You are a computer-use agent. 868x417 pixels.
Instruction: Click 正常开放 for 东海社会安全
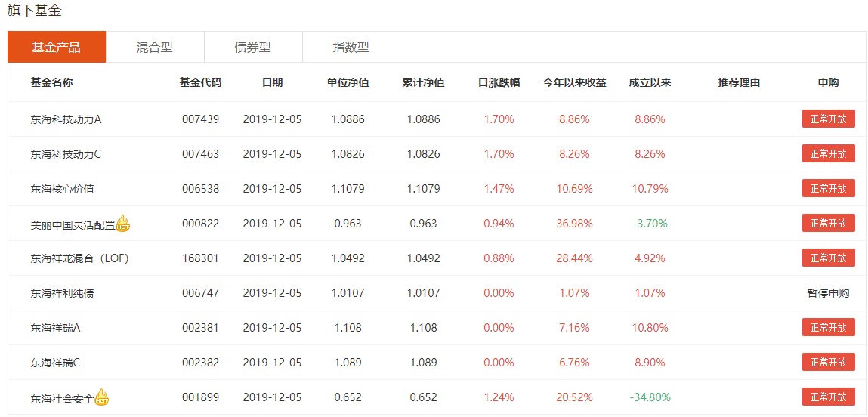[828, 397]
